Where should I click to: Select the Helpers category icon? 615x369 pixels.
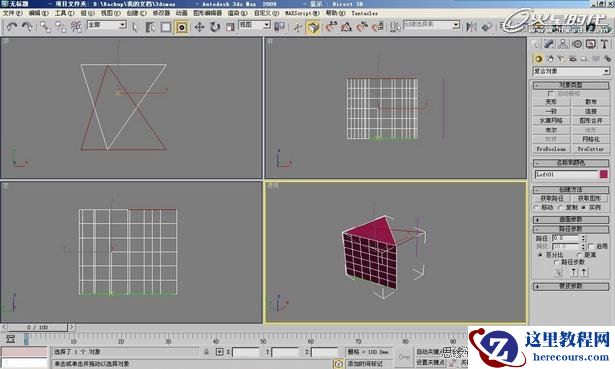[x=584, y=59]
